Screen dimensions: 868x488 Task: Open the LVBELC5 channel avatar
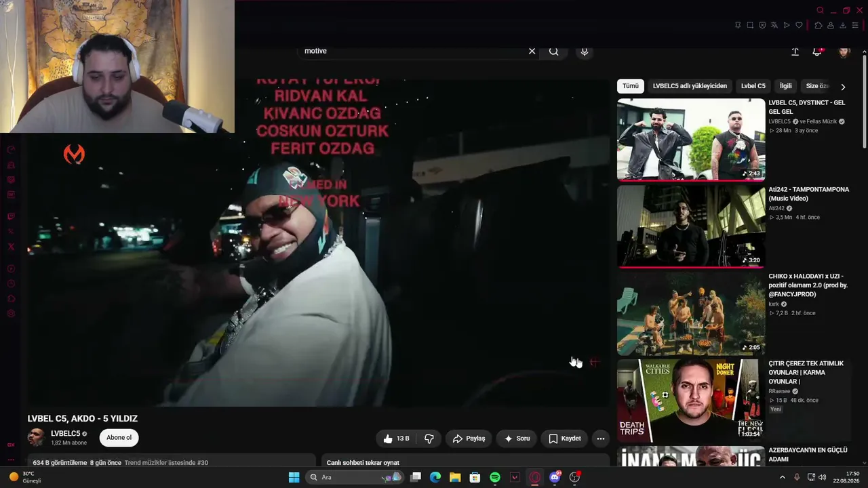pos(36,438)
